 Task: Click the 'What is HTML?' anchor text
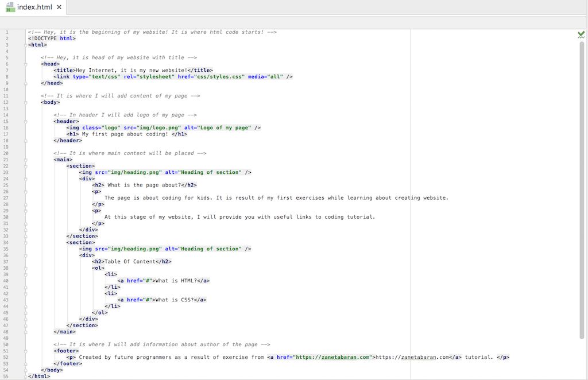tap(176, 281)
